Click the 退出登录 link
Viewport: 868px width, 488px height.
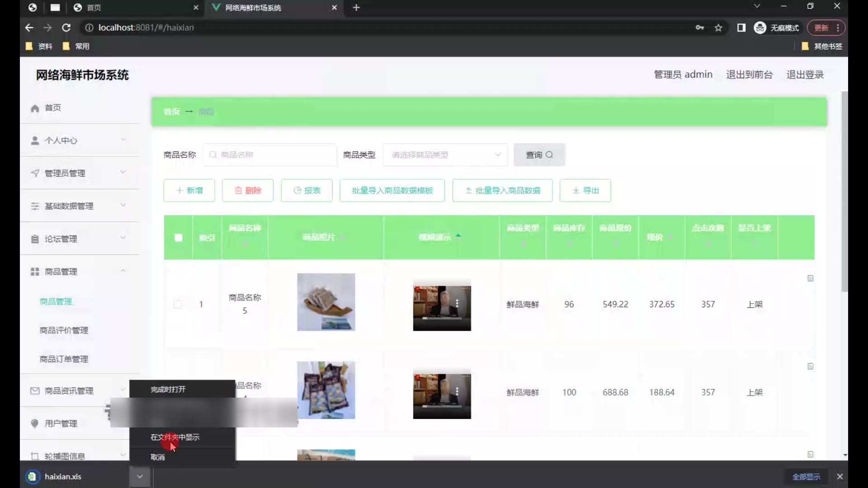[x=805, y=75]
